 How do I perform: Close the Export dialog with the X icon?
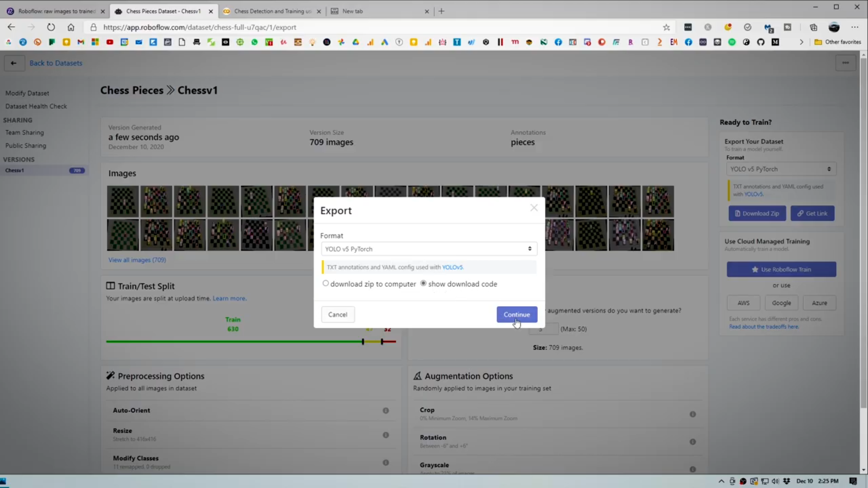point(534,208)
